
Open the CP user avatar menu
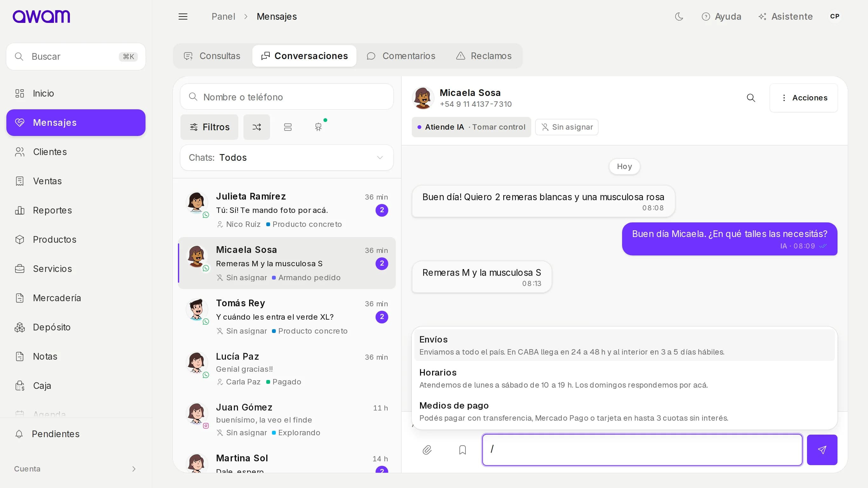pos(835,17)
